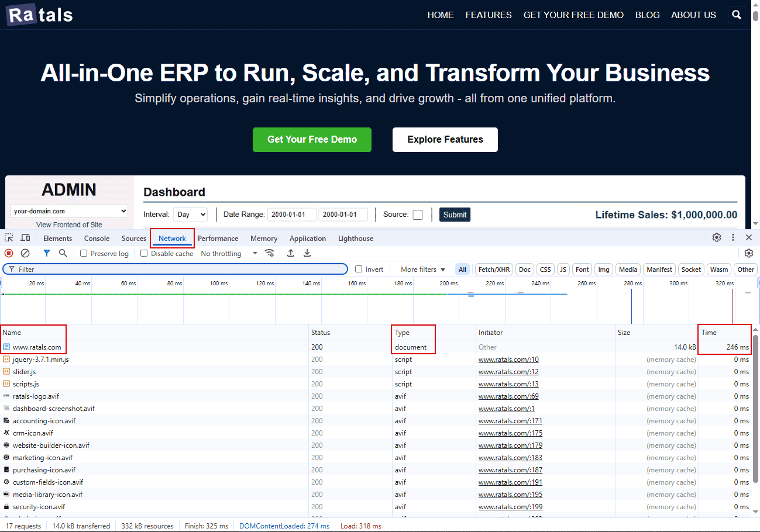This screenshot has height=532, width=760.
Task: Expand the More filters dropdown
Action: coord(421,269)
